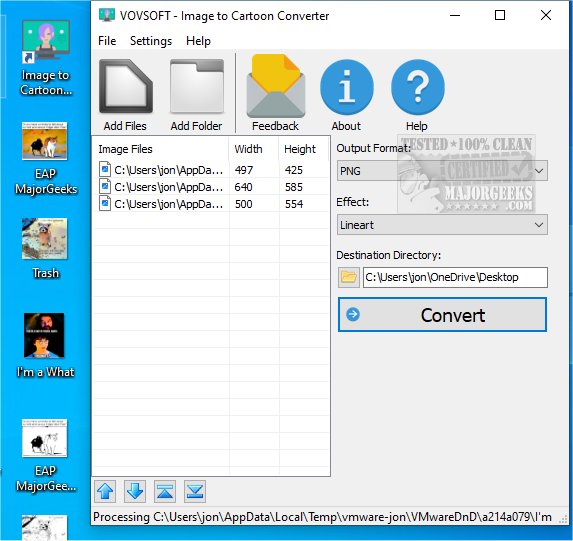Viewport: 573px width, 541px height.
Task: Click the Width column header
Action: 254,149
